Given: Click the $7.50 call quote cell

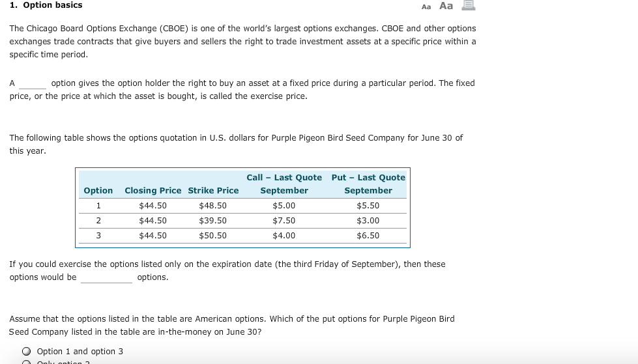Looking at the screenshot, I should pos(284,221).
